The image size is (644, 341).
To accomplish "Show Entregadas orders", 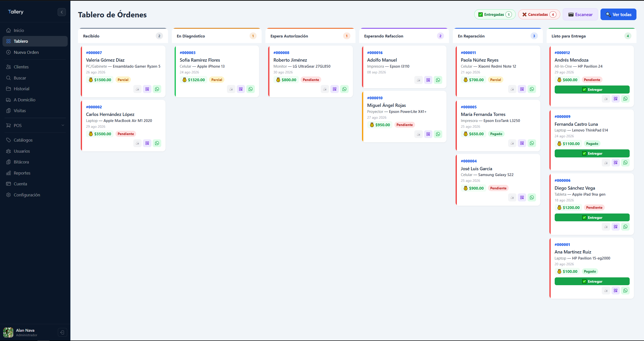I will (495, 15).
